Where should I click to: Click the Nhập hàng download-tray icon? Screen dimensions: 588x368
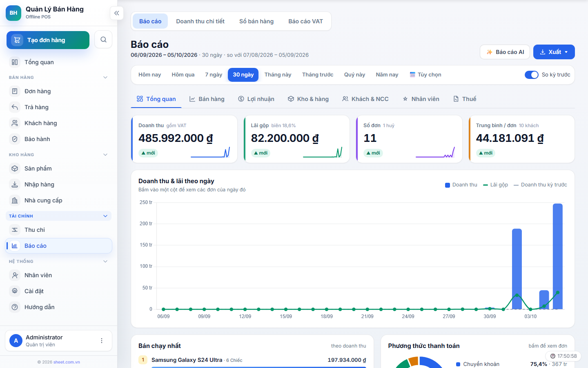pyautogui.click(x=15, y=184)
